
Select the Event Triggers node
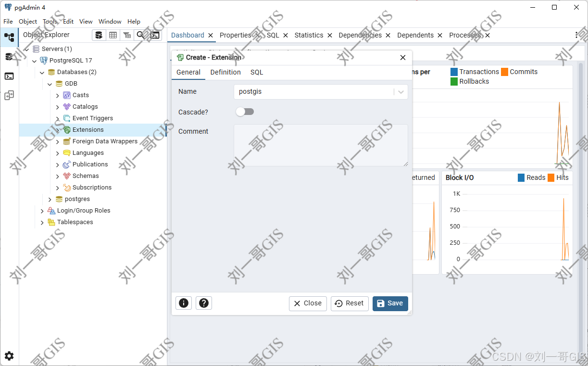click(x=93, y=118)
